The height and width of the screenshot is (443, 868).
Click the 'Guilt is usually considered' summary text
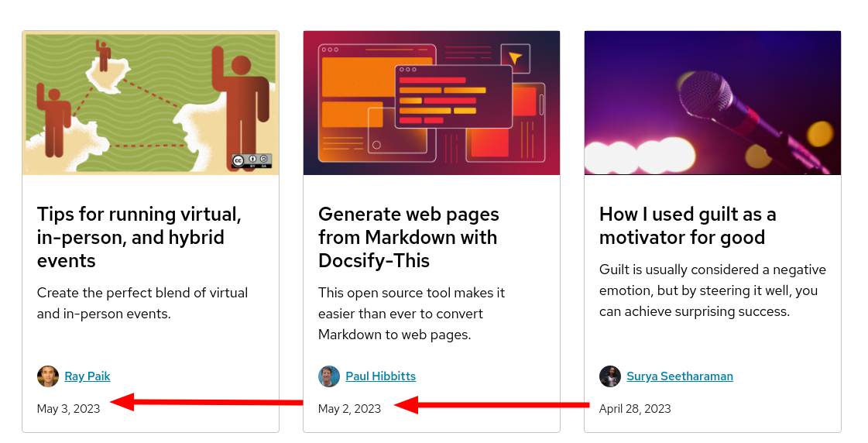pyautogui.click(x=712, y=290)
